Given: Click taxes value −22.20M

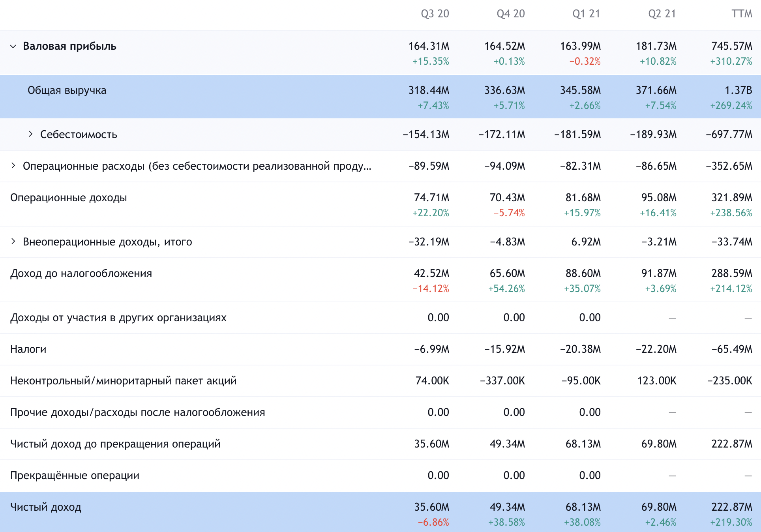Looking at the screenshot, I should point(656,349).
